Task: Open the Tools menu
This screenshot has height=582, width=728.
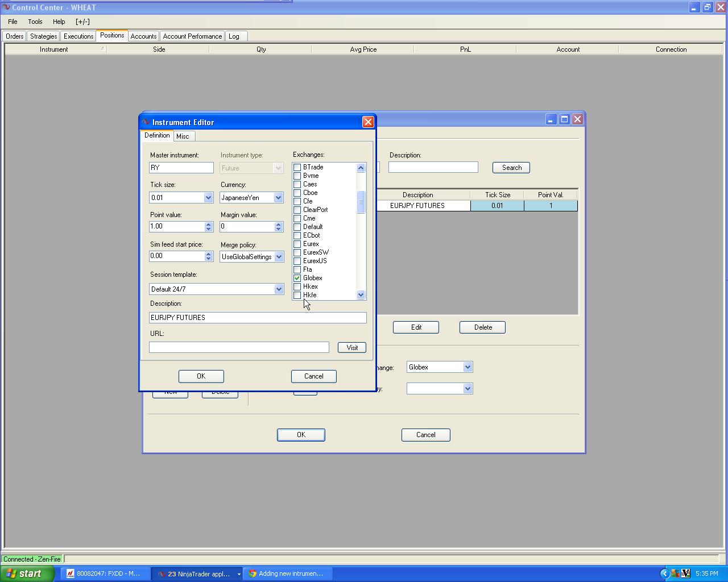Action: [35, 22]
